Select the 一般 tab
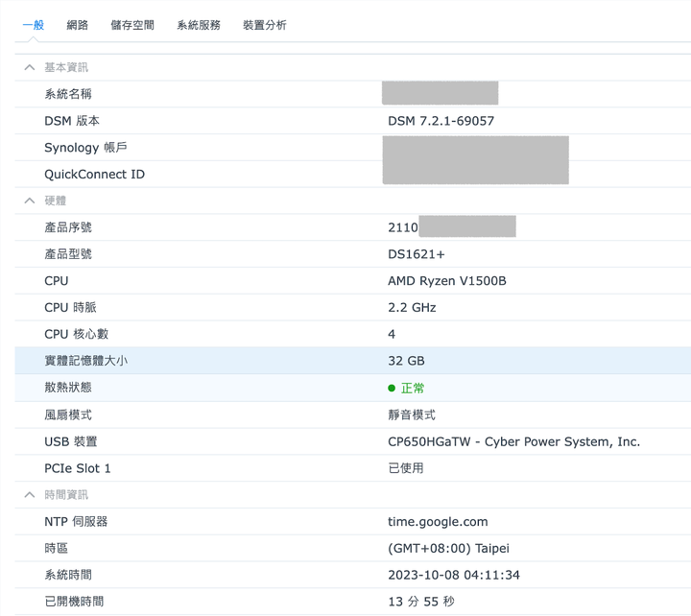 point(33,25)
